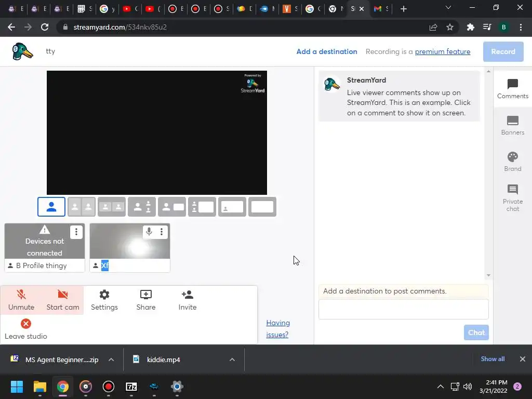Select the solo single-person layout
Screen dimensions: 532x399
tap(51, 207)
